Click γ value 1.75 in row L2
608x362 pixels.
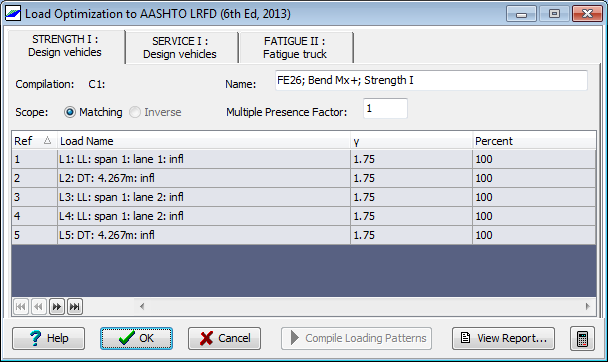pyautogui.click(x=411, y=178)
